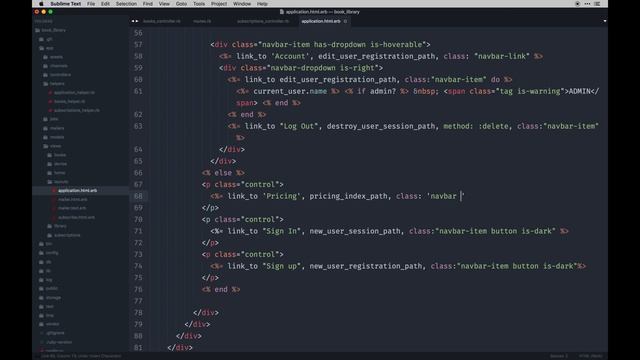The image size is (640, 360).
Task: Select the application.html.erb tab
Action: coord(321,21)
